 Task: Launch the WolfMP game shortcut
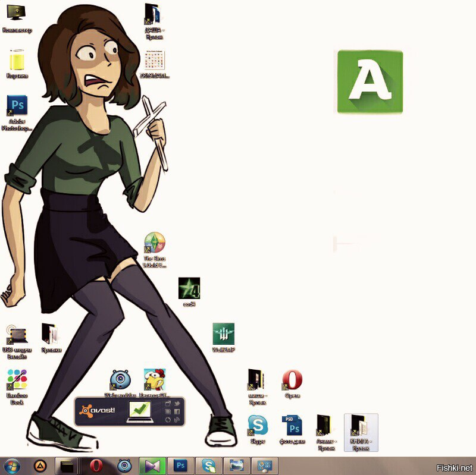[224, 337]
